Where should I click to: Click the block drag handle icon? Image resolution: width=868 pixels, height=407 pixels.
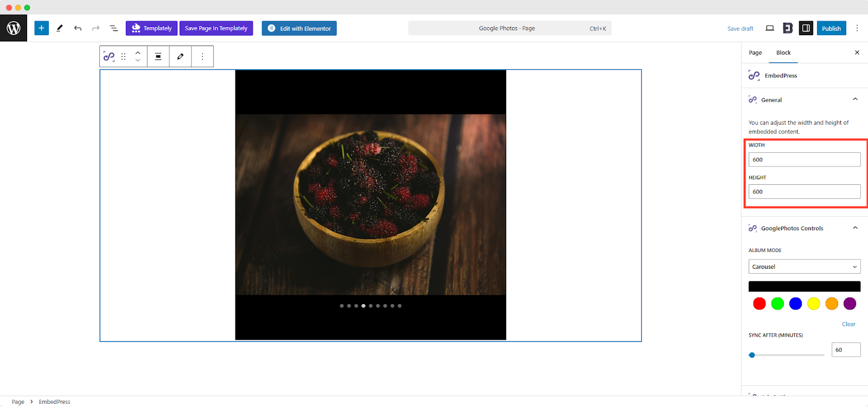[x=124, y=56]
